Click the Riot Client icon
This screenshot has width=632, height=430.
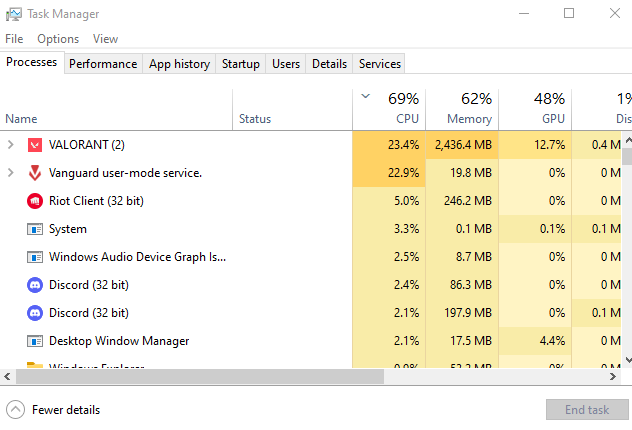pyautogui.click(x=35, y=201)
